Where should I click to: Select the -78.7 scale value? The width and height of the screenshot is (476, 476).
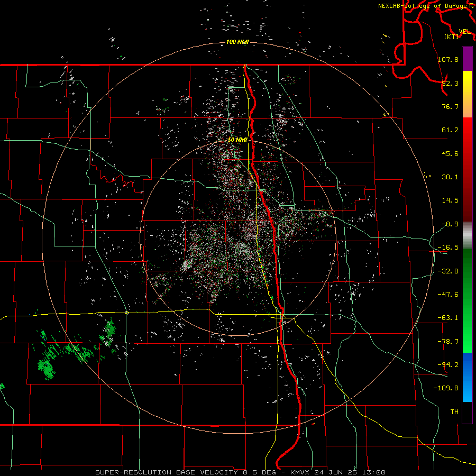[448, 342]
